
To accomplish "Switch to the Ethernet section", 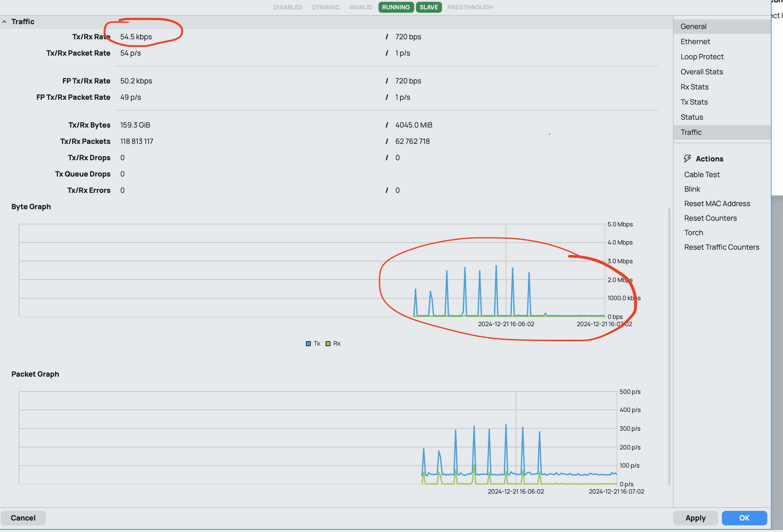I will pyautogui.click(x=695, y=41).
